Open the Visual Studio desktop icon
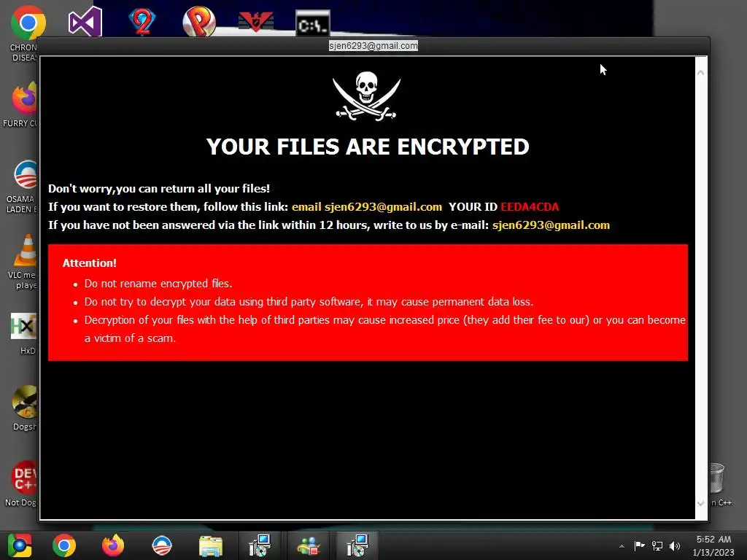 [85, 22]
